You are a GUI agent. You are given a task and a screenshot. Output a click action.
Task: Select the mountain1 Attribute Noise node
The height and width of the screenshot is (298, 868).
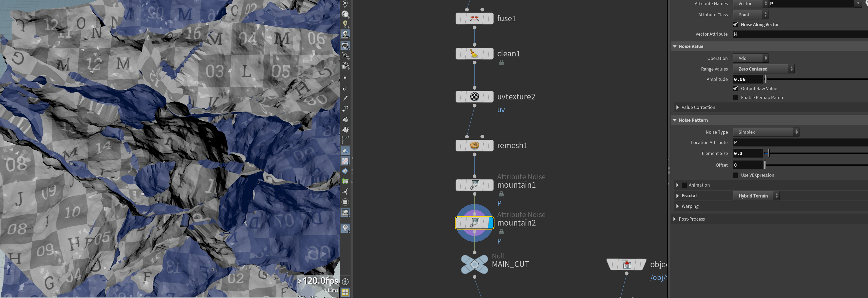[x=474, y=185]
